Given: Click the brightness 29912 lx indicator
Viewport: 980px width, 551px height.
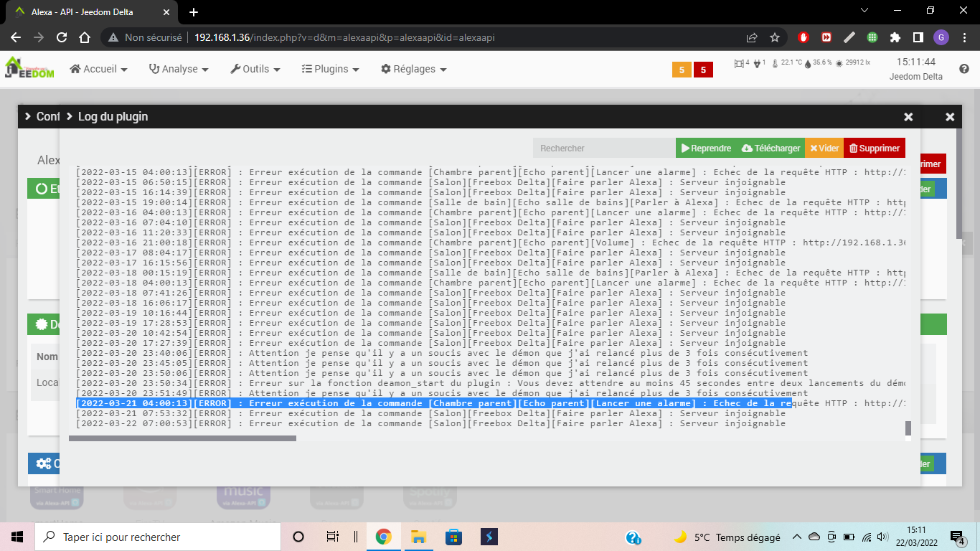Looking at the screenshot, I should (852, 63).
